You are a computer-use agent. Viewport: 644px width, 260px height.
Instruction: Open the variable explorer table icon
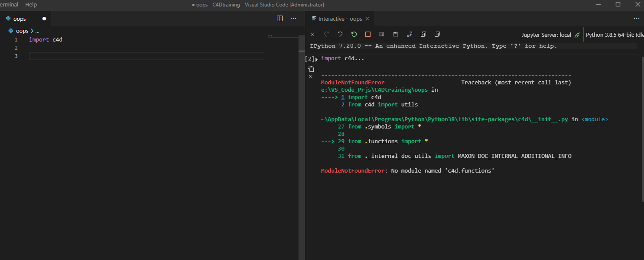pyautogui.click(x=382, y=34)
